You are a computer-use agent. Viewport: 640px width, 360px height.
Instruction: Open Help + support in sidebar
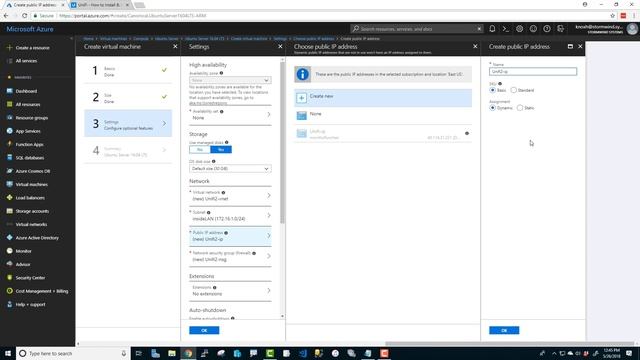[30, 304]
